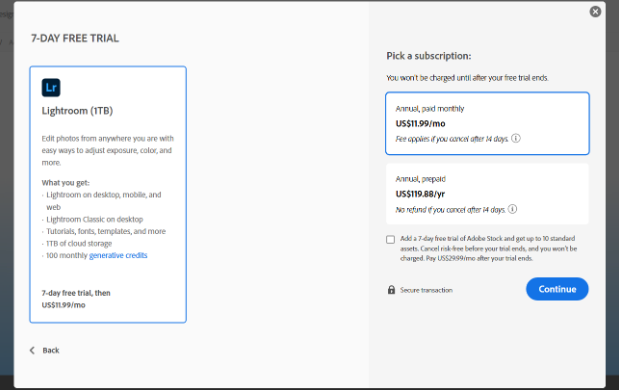This screenshot has height=390, width=619.
Task: Click 'You won't be charged' notice text
Action: tap(467, 78)
